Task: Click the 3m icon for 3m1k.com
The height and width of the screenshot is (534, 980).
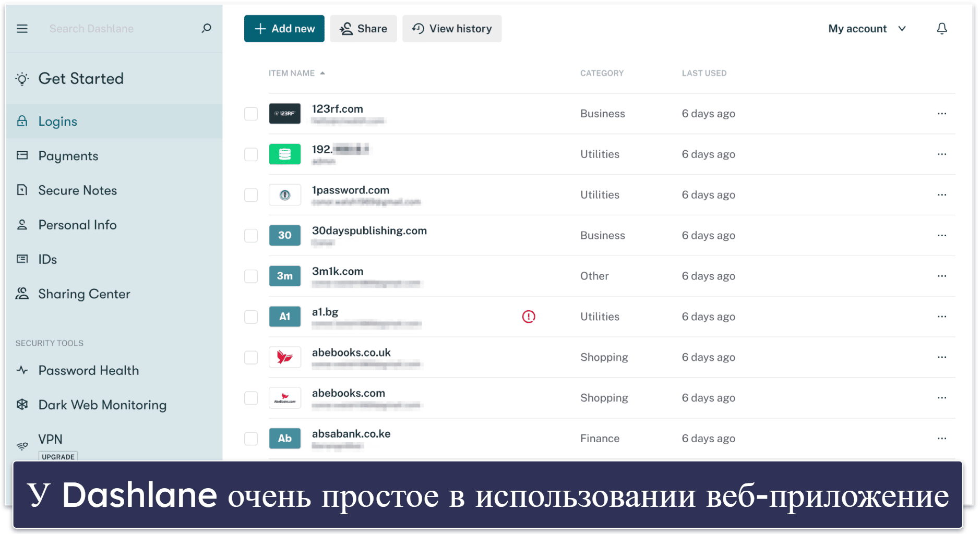Action: click(x=285, y=276)
